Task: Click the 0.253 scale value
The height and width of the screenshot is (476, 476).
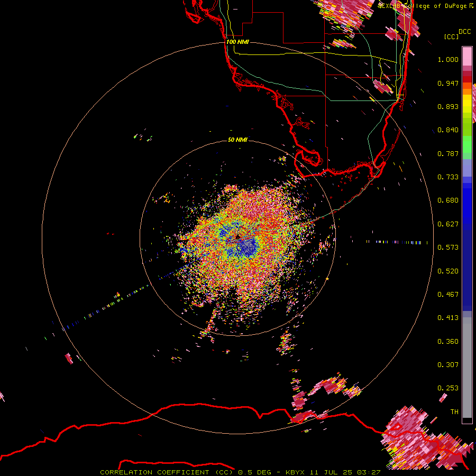Action: 448,388
